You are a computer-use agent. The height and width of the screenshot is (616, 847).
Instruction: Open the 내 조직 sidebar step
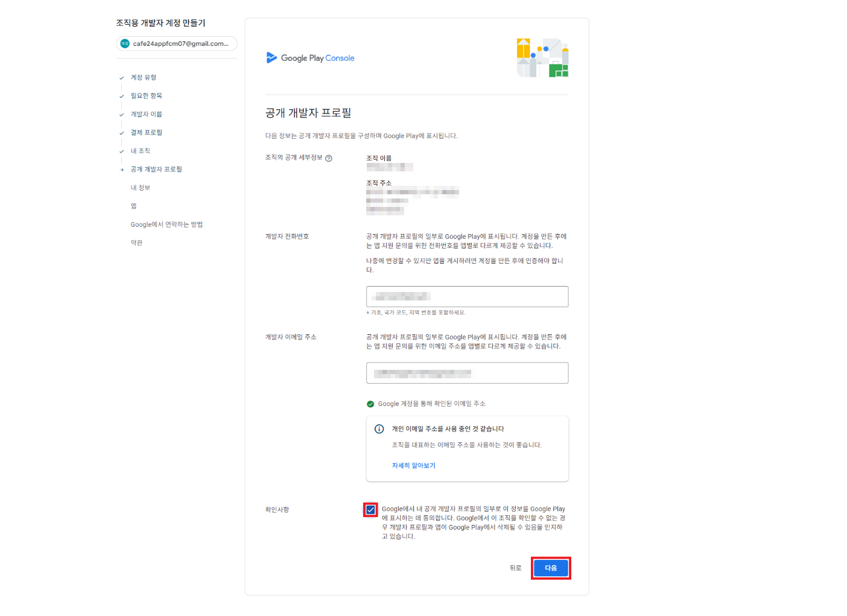point(141,151)
